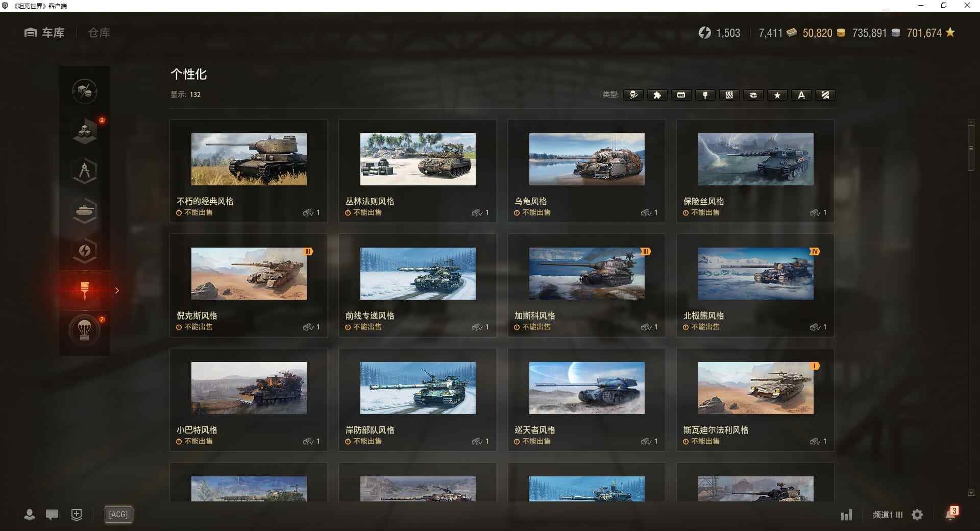Switch to the 车库 garage tab

point(45,33)
